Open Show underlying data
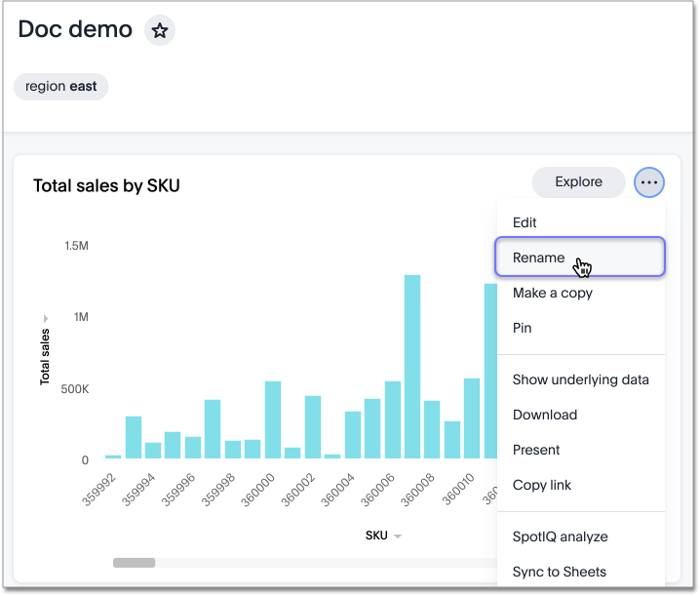This screenshot has height=596, width=700. 580,379
